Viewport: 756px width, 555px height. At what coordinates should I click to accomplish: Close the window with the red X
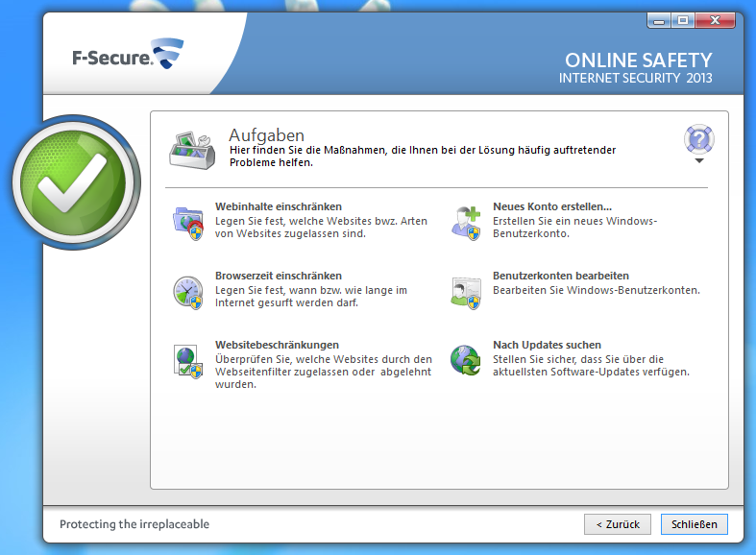(715, 21)
